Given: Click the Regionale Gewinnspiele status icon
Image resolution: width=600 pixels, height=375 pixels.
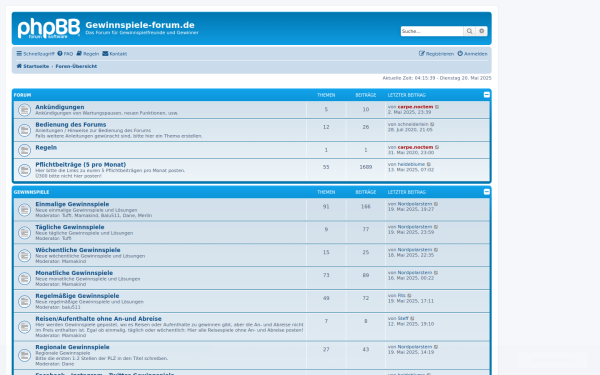Looking at the screenshot, I should coord(24,355).
